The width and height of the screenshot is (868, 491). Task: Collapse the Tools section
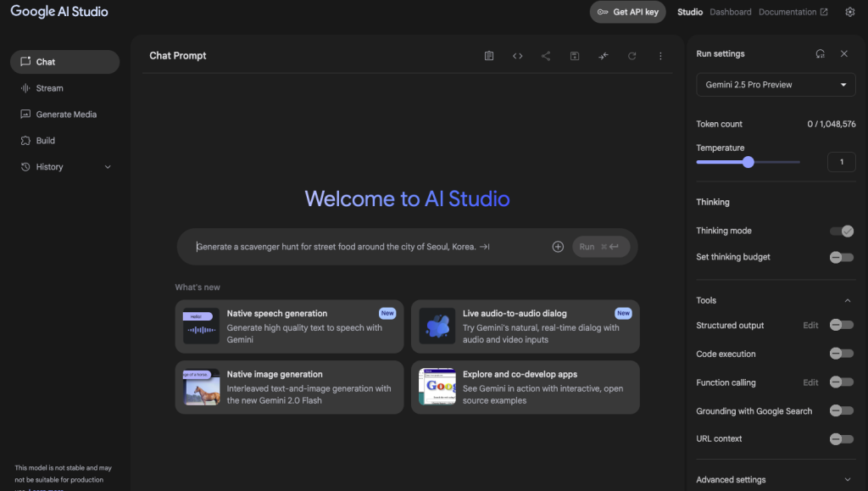[848, 300]
